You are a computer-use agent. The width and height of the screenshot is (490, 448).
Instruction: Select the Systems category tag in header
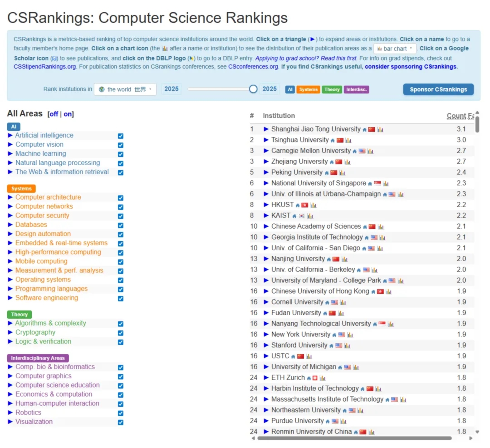point(308,89)
